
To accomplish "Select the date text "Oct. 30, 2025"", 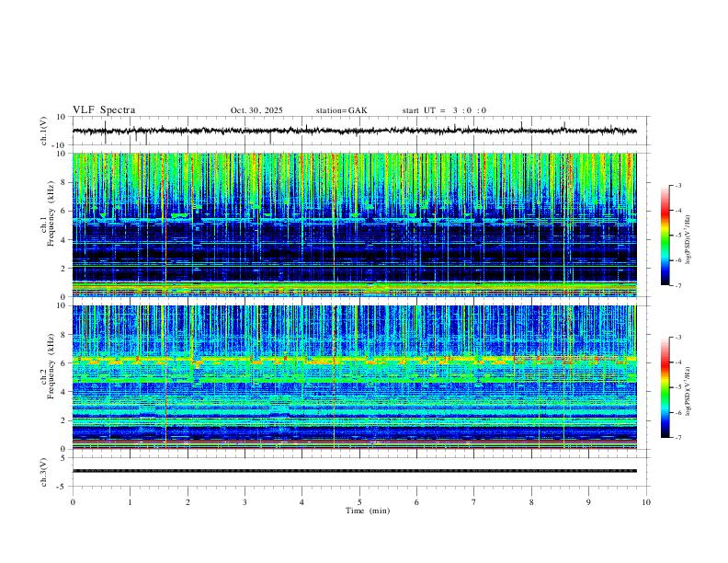I will (x=256, y=110).
